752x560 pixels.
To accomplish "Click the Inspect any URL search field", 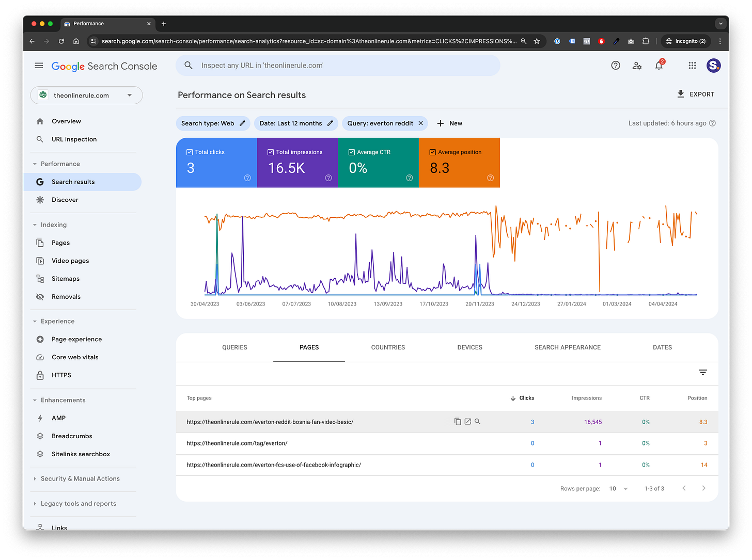I will point(338,66).
